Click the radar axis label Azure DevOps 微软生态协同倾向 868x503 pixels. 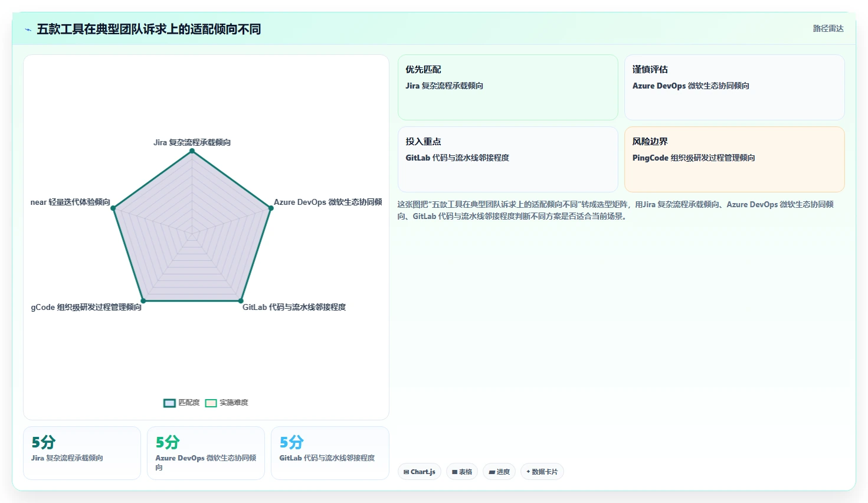click(x=328, y=202)
